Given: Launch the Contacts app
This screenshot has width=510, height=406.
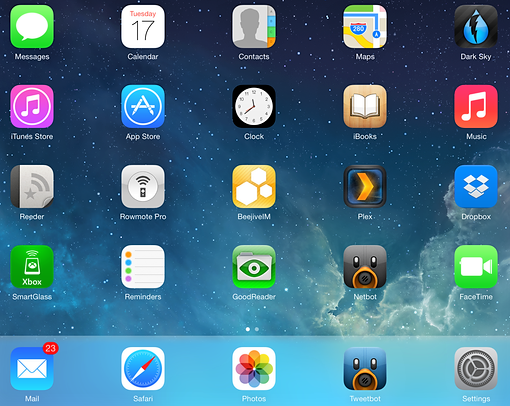Looking at the screenshot, I should click(x=254, y=27).
